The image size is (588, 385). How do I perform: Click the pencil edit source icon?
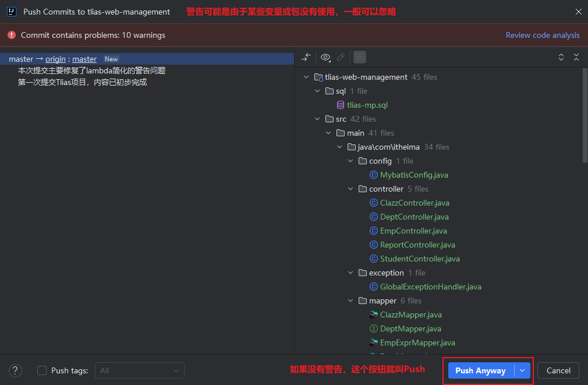(341, 57)
